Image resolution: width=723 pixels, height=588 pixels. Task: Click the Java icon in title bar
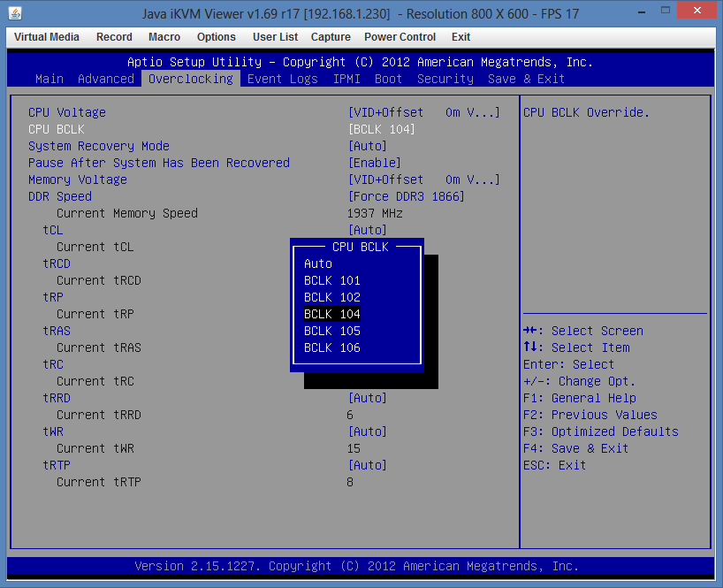click(15, 13)
